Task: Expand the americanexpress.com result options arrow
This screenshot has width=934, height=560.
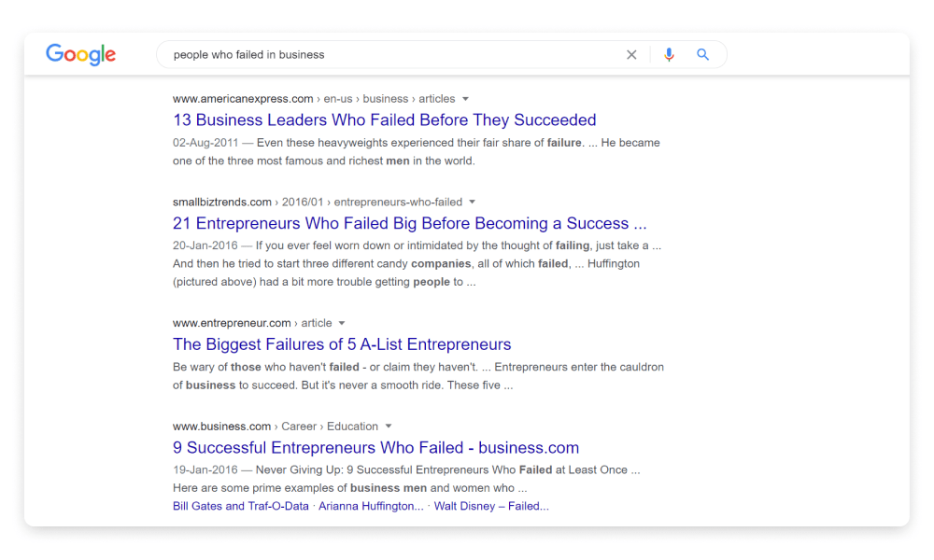Action: click(x=466, y=99)
